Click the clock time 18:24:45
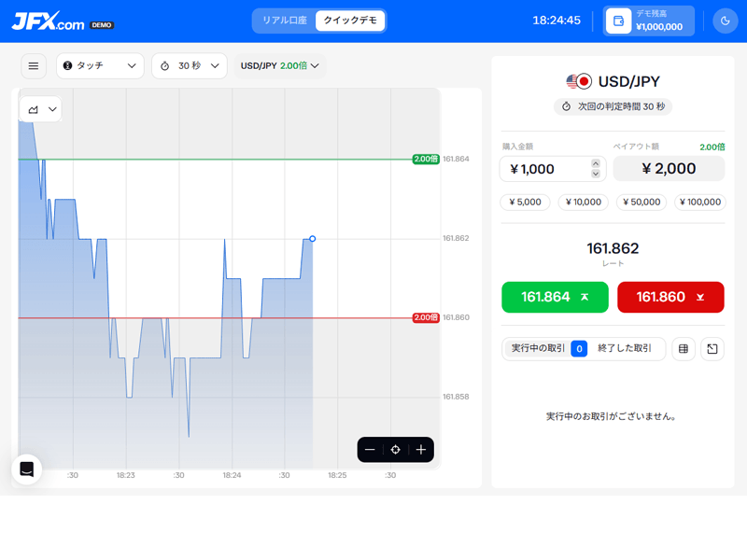 [557, 21]
